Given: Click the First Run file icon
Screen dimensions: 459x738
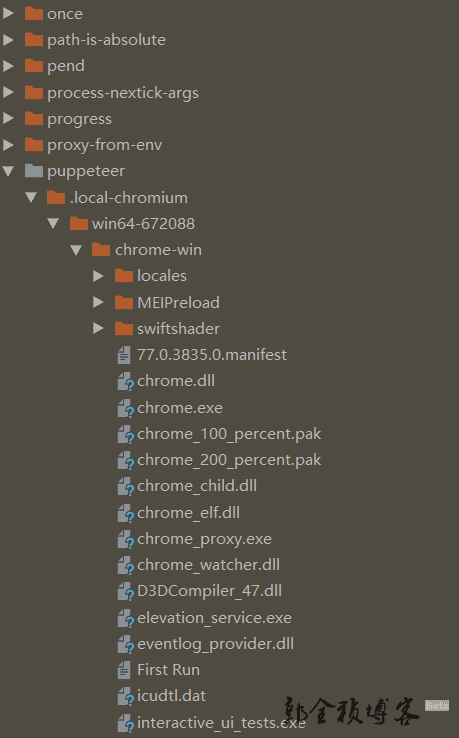Looking at the screenshot, I should (124, 670).
